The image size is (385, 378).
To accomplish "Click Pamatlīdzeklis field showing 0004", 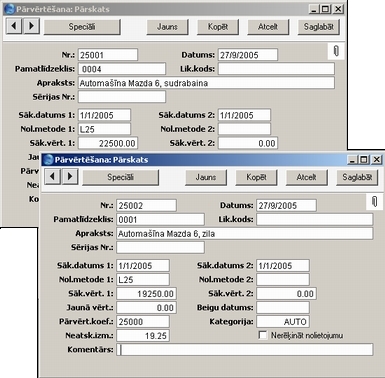I will (x=122, y=69).
